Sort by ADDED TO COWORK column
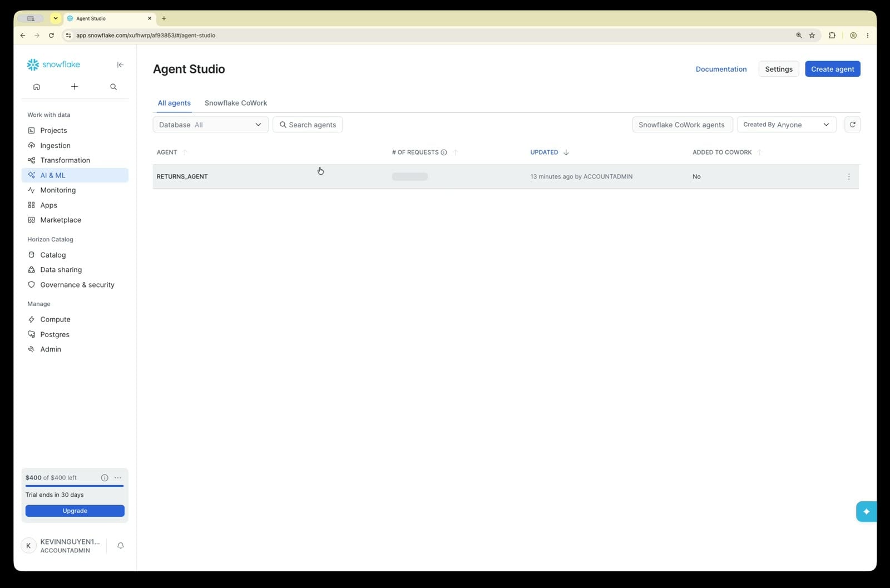890x588 pixels. pyautogui.click(x=726, y=152)
